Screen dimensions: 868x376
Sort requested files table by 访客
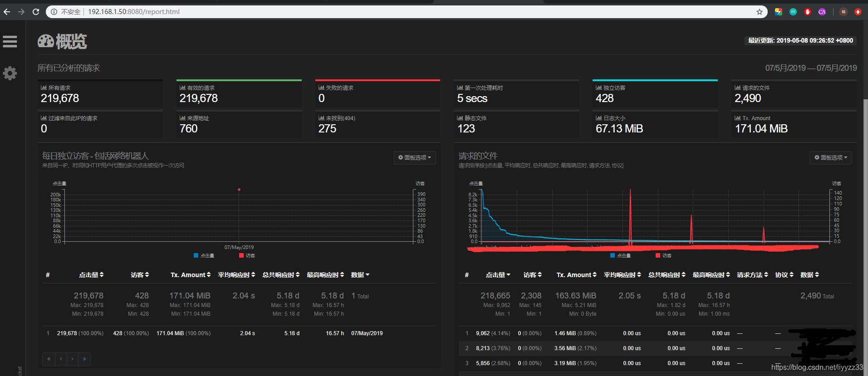click(533, 275)
